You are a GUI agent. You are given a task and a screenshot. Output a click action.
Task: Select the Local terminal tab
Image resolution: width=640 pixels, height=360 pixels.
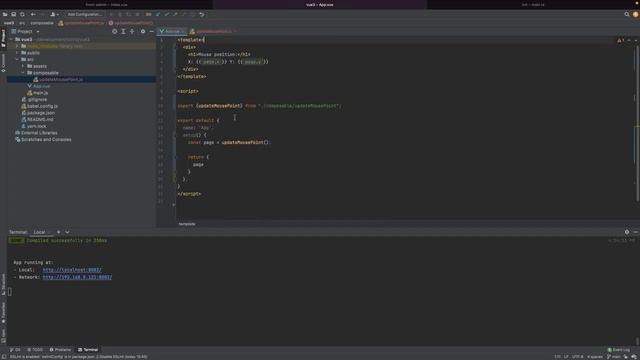coord(41,232)
